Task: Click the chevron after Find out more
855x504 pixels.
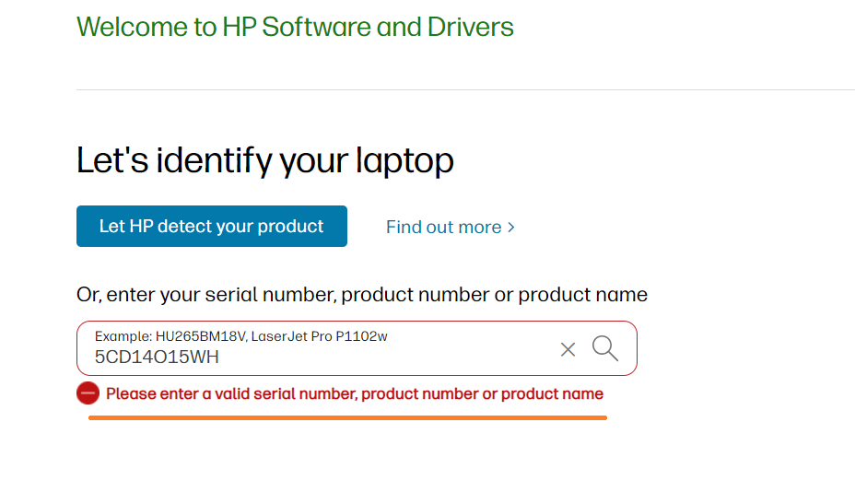Action: click(x=510, y=227)
